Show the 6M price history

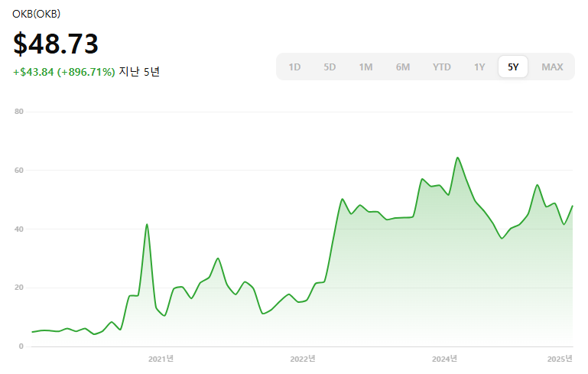point(403,67)
